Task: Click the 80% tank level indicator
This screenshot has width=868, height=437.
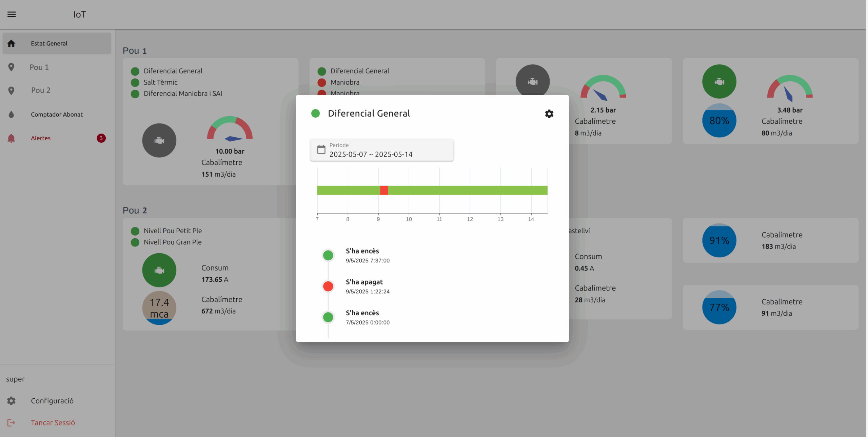Action: (719, 121)
